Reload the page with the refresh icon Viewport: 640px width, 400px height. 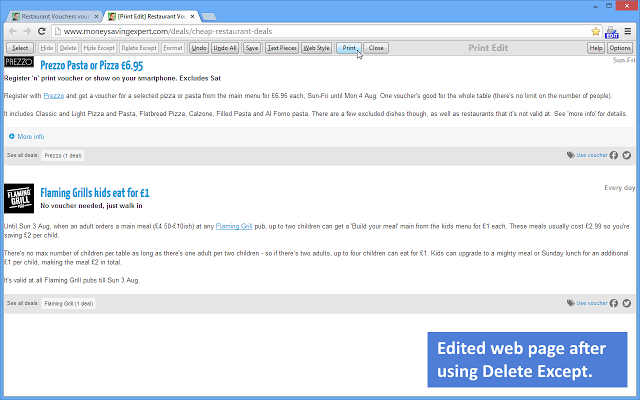(x=42, y=31)
